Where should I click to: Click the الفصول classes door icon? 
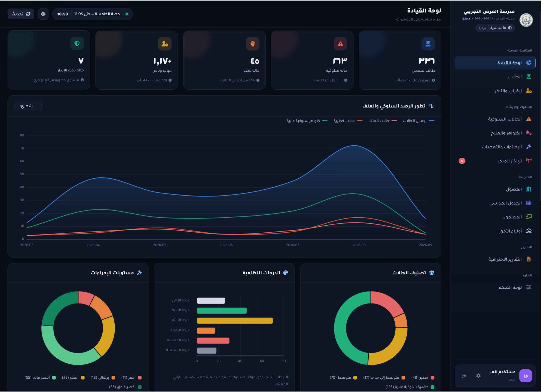528,189
